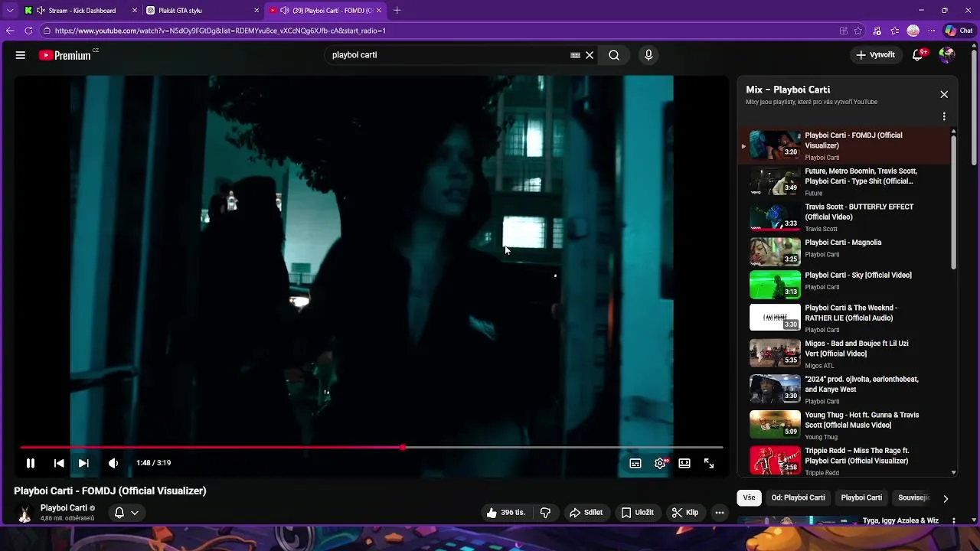Enter fullscreen mode
The width and height of the screenshot is (980, 551).
click(x=709, y=463)
